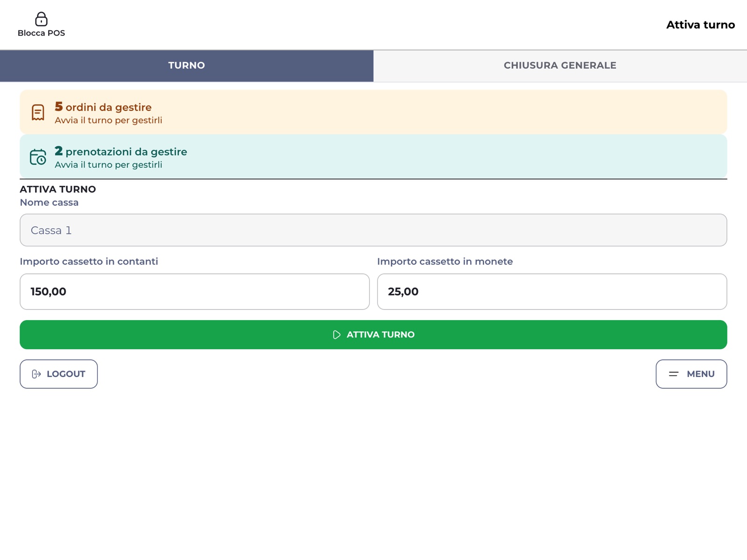Click the 'Nome cassa' label

(x=49, y=203)
